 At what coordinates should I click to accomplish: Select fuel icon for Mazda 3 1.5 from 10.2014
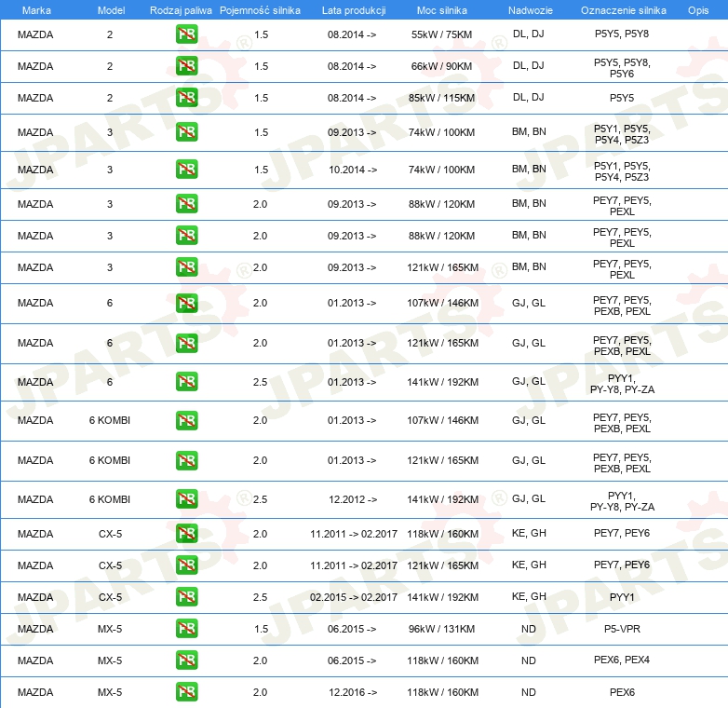pos(186,170)
